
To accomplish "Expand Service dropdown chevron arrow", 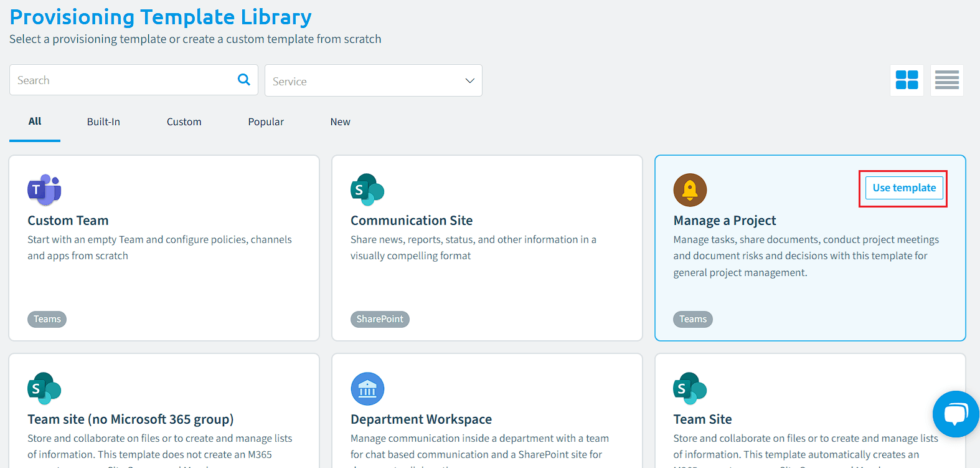I will click(469, 81).
